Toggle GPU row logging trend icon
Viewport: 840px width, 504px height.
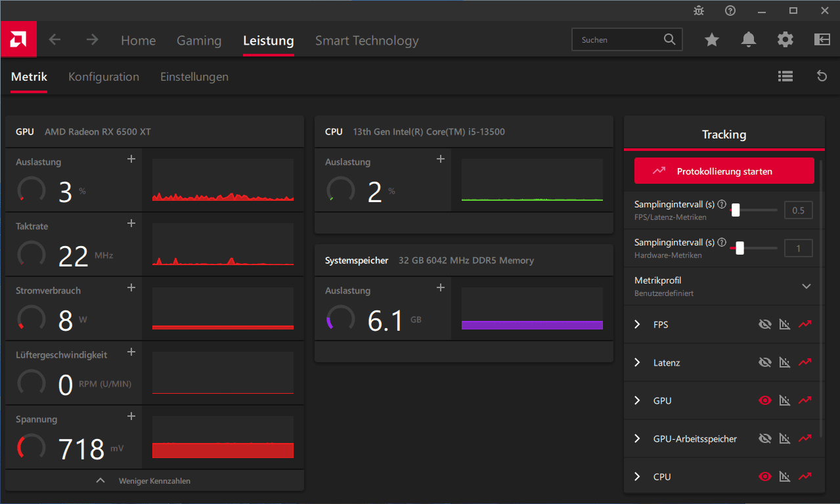click(805, 400)
